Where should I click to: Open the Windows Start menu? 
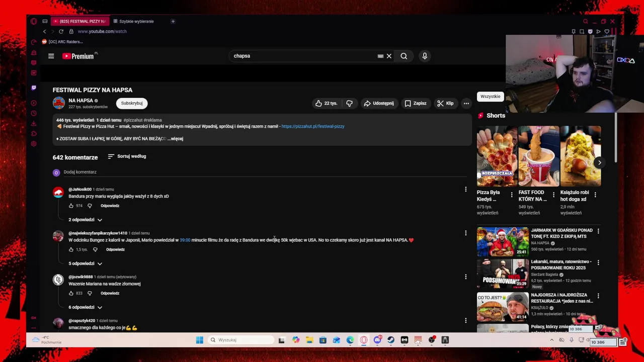pyautogui.click(x=200, y=340)
